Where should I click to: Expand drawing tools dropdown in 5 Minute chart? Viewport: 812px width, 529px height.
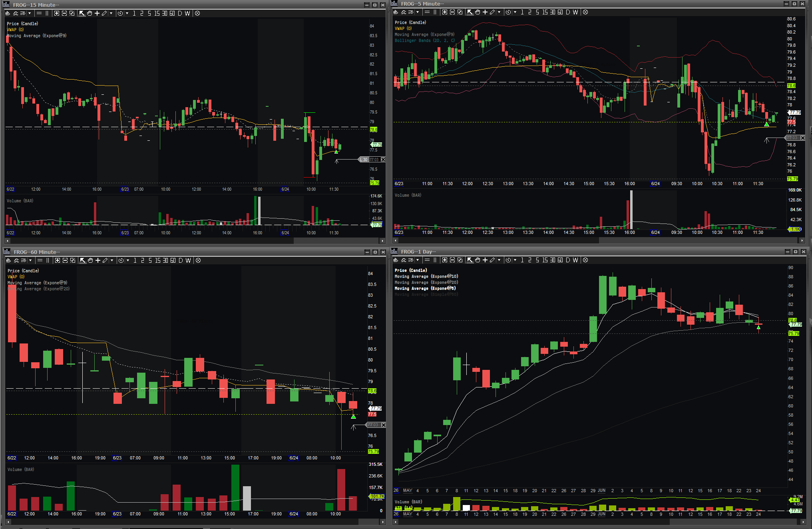(x=499, y=12)
